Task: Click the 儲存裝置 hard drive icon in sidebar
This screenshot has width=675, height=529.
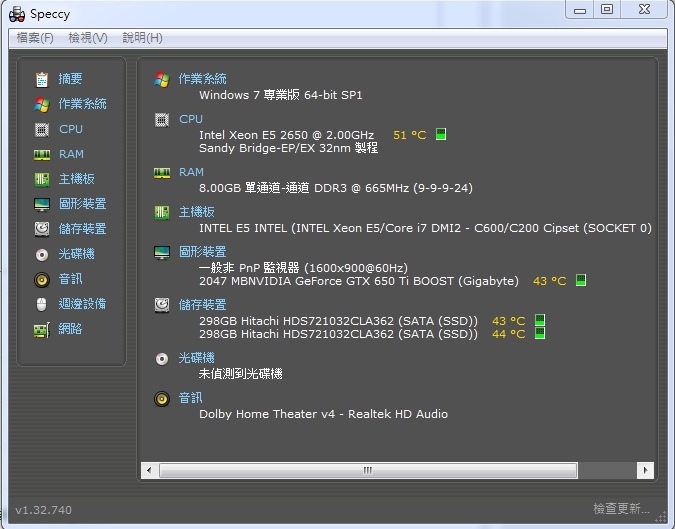Action: (42, 229)
